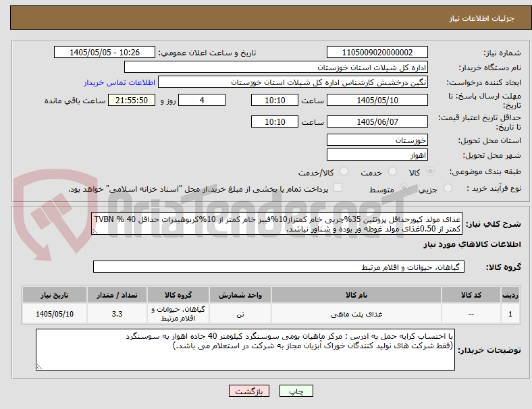This screenshot has width=532, height=409.
Task: Click the quantity cell 3.3
Action: tap(117, 314)
